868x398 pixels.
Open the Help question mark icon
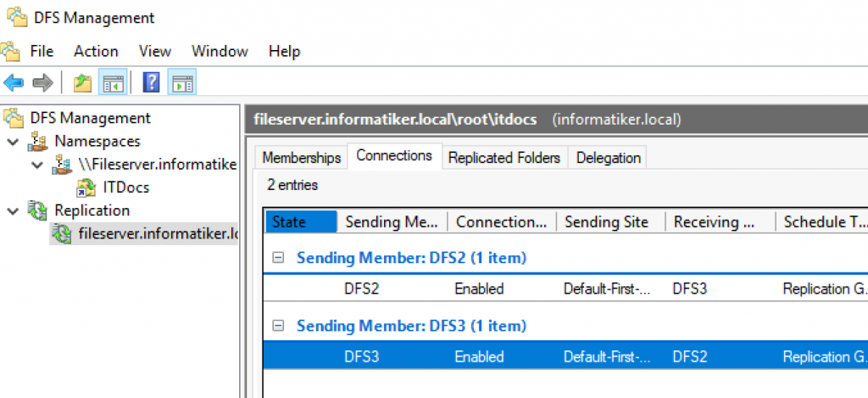[x=151, y=83]
